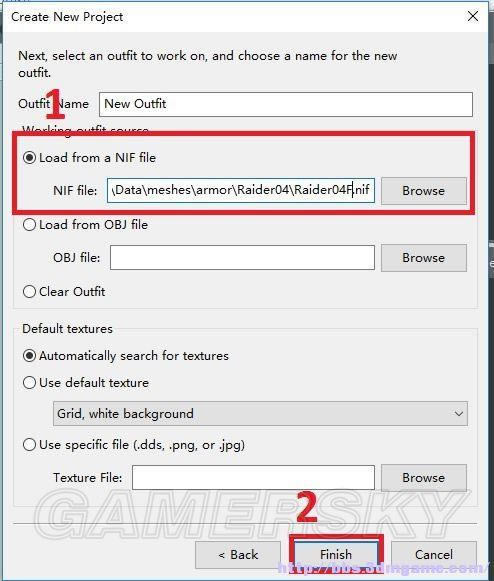Image resolution: width=494 pixels, height=581 pixels.
Task: Click the Texture File input box
Action: tap(253, 478)
